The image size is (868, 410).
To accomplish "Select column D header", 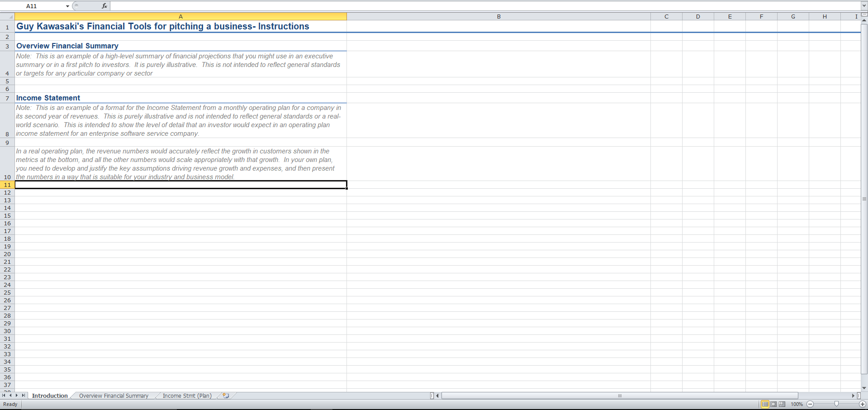I will point(698,17).
